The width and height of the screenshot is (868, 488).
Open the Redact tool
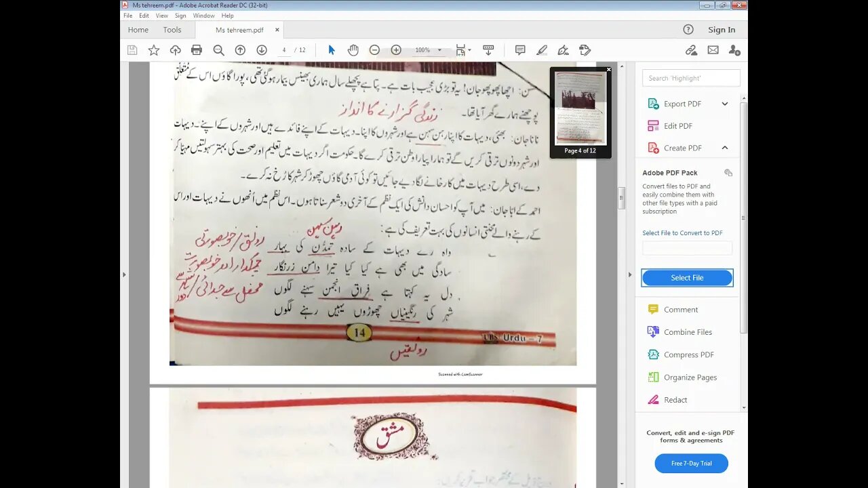[675, 400]
